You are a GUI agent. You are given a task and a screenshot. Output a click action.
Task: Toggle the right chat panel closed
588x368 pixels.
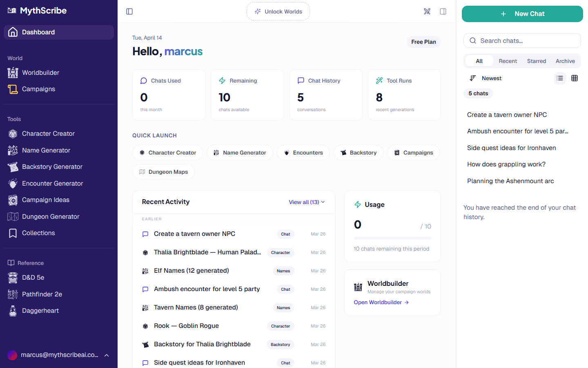443,11
